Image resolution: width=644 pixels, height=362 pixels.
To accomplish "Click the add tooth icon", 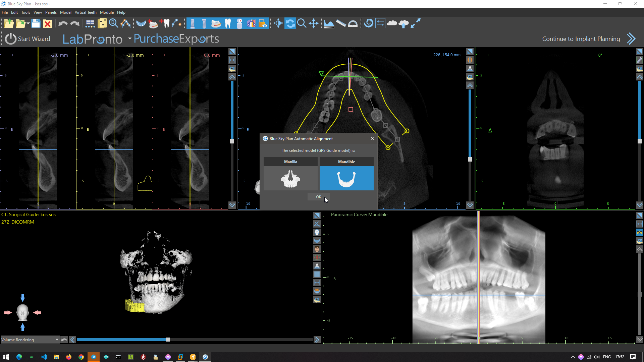I will click(165, 23).
